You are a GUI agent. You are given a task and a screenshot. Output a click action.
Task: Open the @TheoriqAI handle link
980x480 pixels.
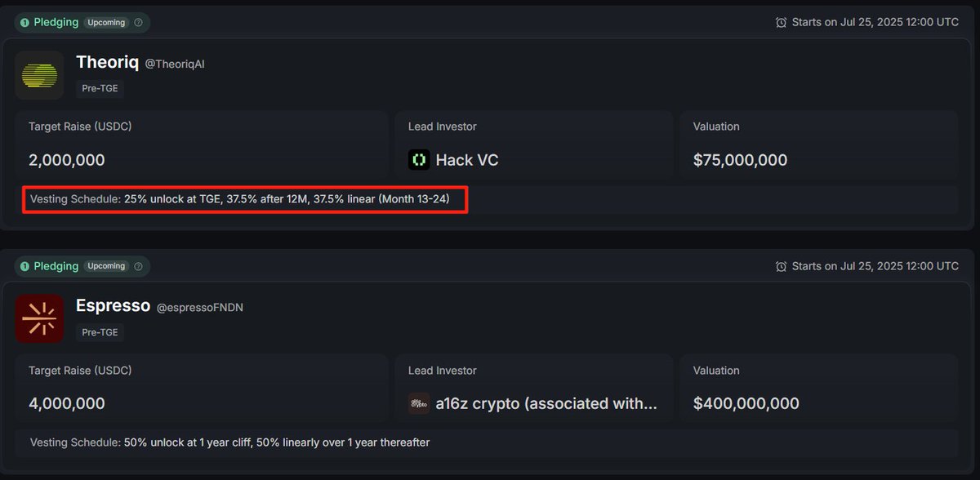pos(175,64)
